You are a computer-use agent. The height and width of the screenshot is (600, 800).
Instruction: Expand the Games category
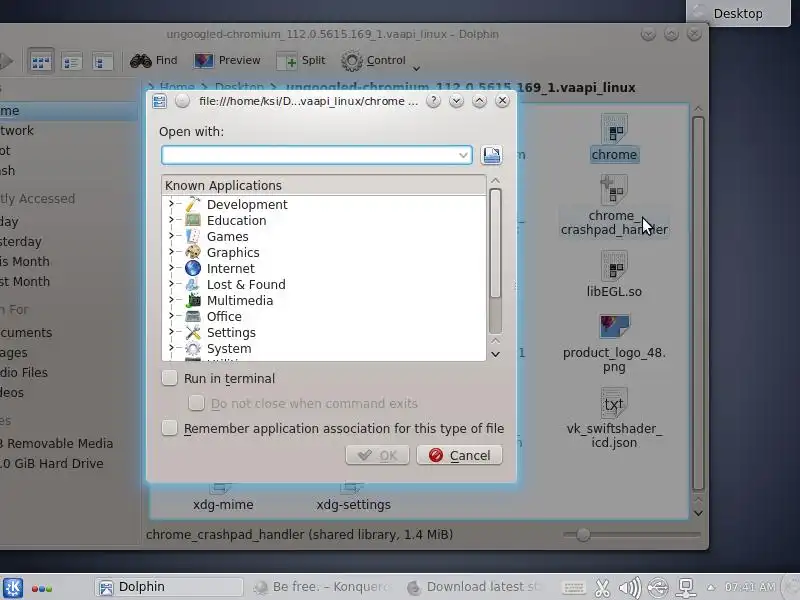pyautogui.click(x=171, y=236)
